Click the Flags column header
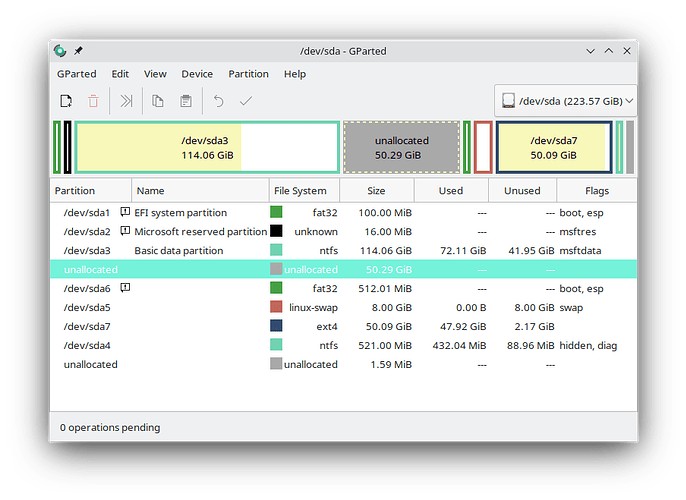The image size is (686, 500). (x=597, y=191)
